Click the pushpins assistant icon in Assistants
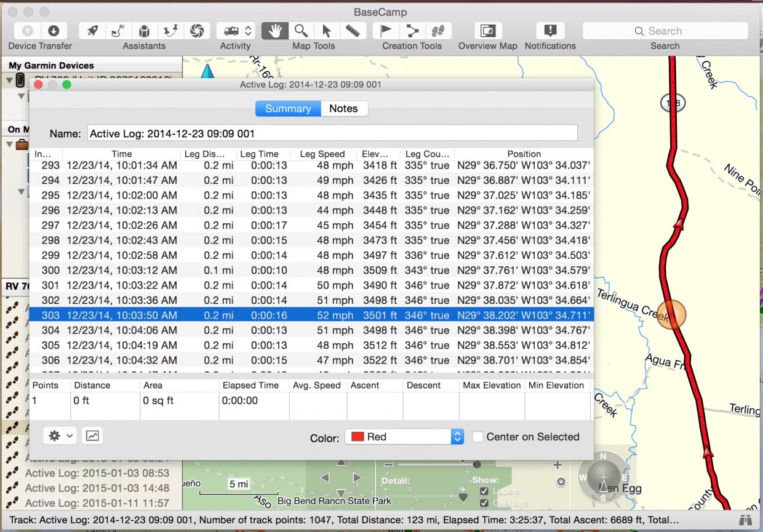763x532 pixels. (x=170, y=31)
